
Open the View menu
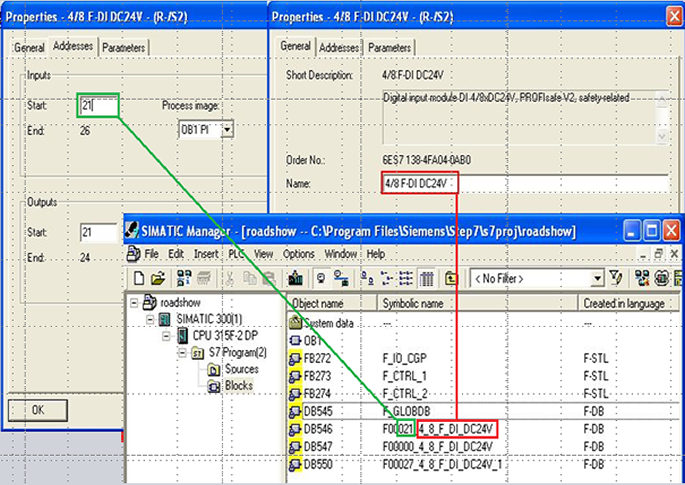click(263, 254)
